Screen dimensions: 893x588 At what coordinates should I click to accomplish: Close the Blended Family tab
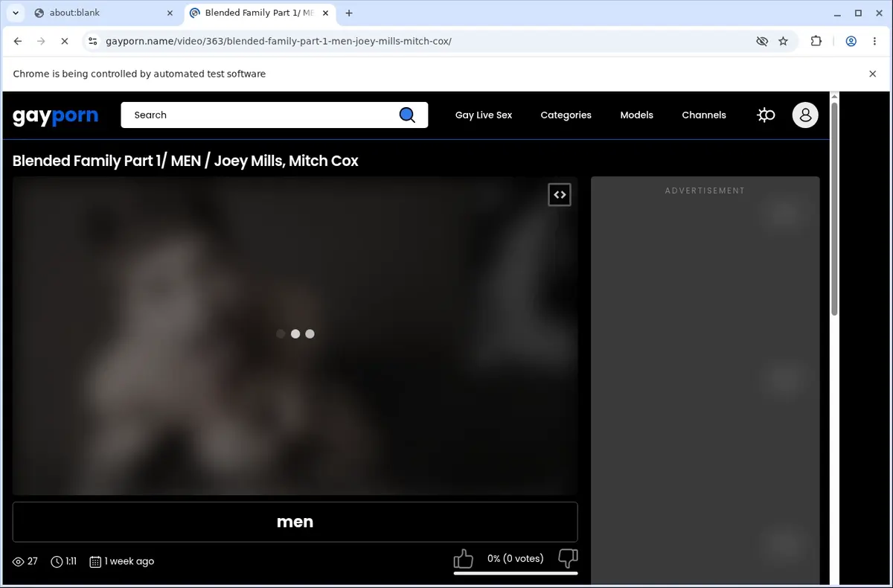pyautogui.click(x=324, y=13)
